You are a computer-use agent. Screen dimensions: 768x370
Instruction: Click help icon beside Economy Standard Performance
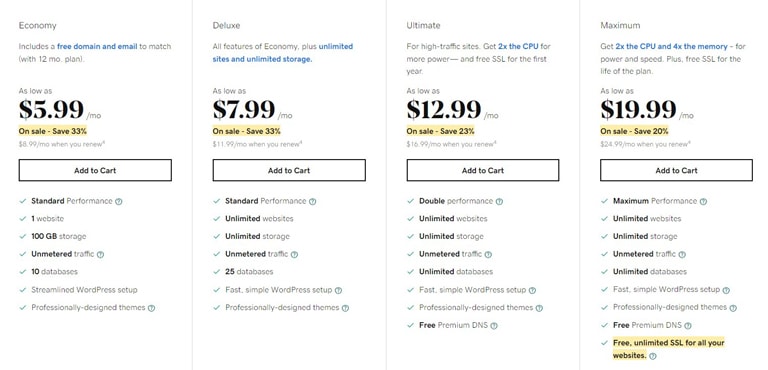(x=119, y=201)
